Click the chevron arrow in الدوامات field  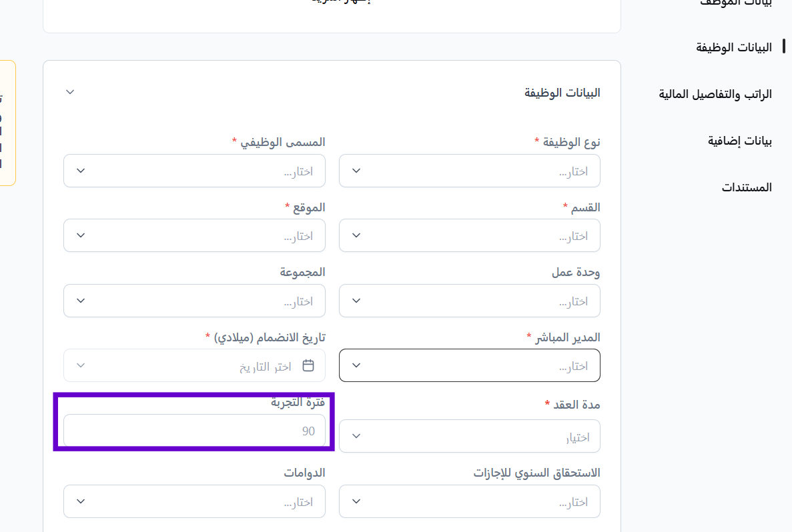[x=81, y=501]
